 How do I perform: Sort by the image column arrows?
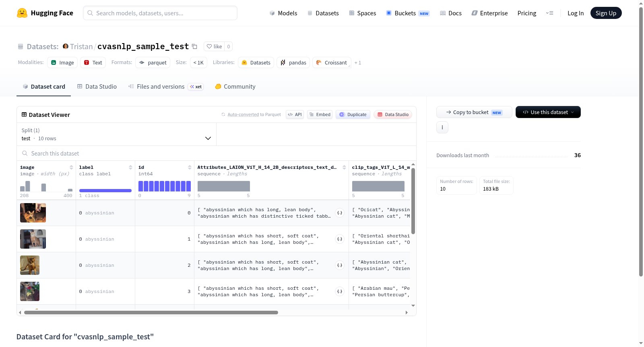71,167
